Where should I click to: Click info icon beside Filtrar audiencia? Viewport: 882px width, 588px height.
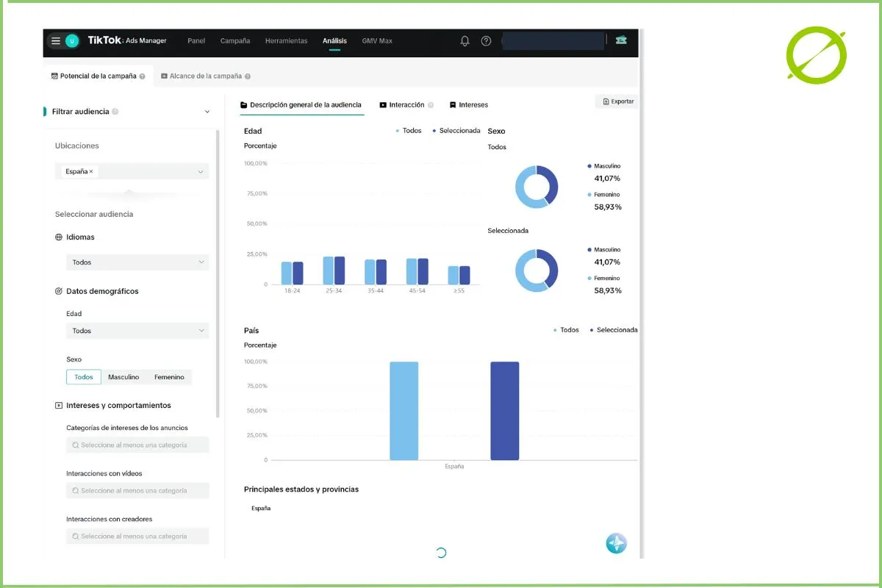pyautogui.click(x=115, y=112)
